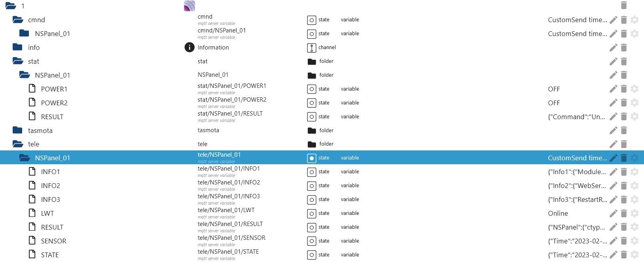Select the SENSOR tree item
Image resolution: width=644 pixels, height=262 pixels.
click(53, 241)
